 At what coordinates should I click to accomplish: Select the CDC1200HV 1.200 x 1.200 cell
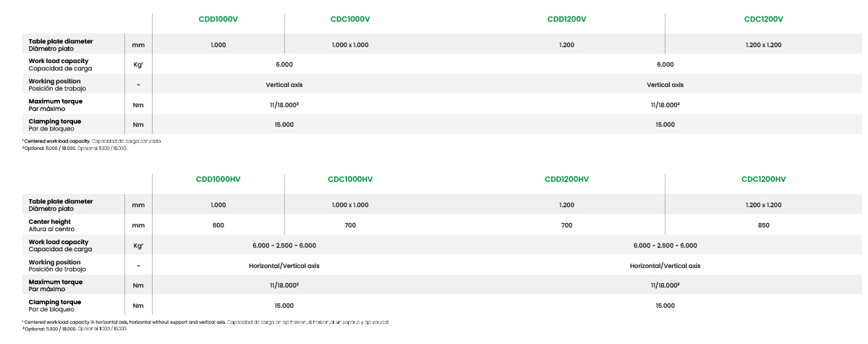763,205
